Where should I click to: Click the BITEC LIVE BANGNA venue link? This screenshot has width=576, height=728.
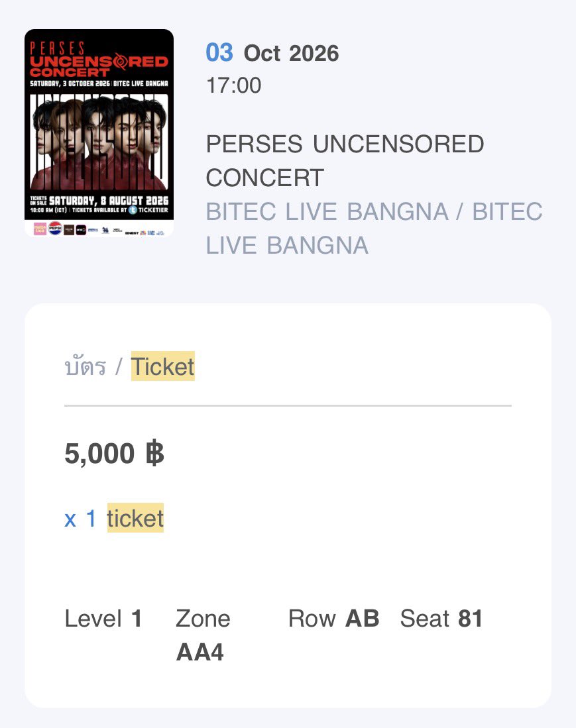(x=374, y=229)
